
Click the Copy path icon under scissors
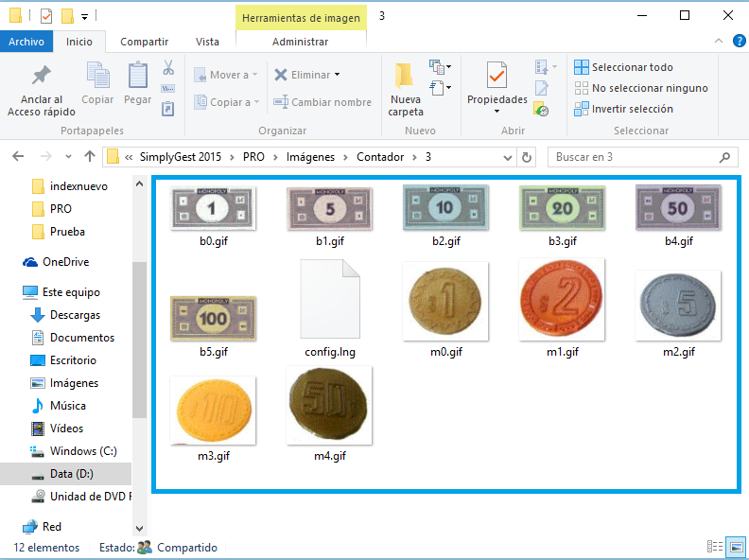pyautogui.click(x=168, y=88)
